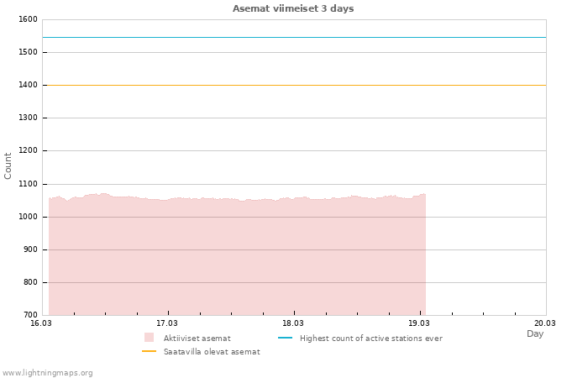The height and width of the screenshot is (378, 588).
Task: Select the 16.03 date label on the x-axis
Action: tap(41, 323)
